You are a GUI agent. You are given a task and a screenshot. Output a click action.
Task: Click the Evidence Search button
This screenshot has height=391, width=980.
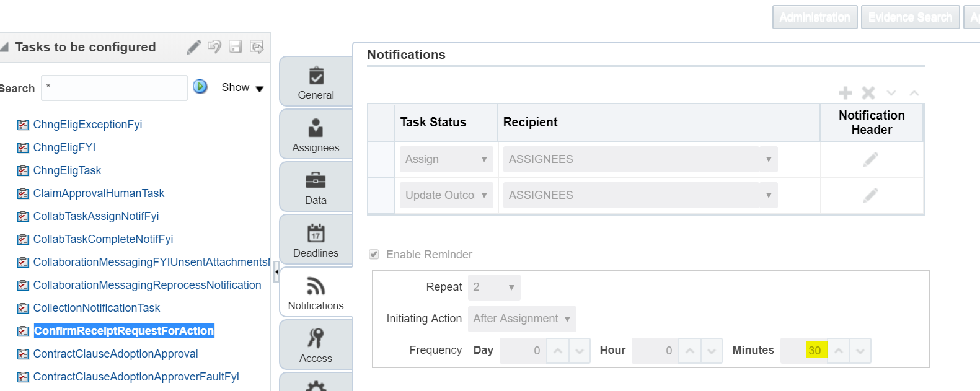(x=911, y=17)
